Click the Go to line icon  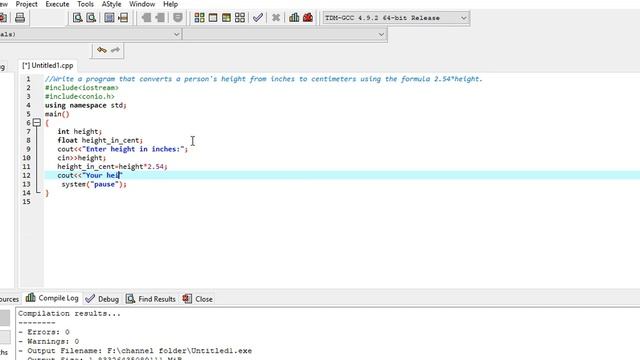pos(123,18)
